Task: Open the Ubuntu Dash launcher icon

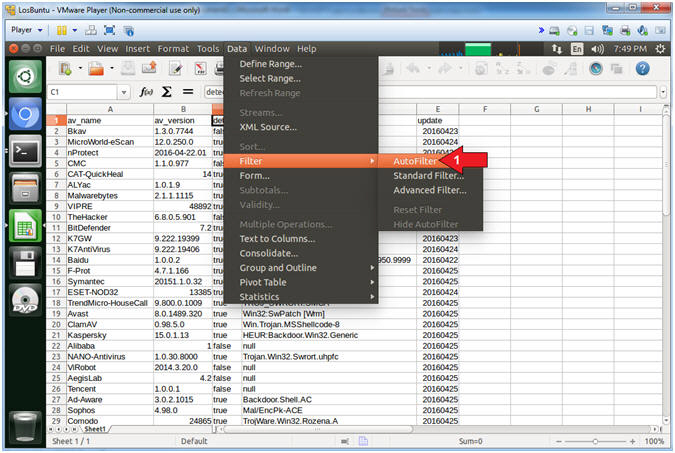Action: [x=25, y=77]
